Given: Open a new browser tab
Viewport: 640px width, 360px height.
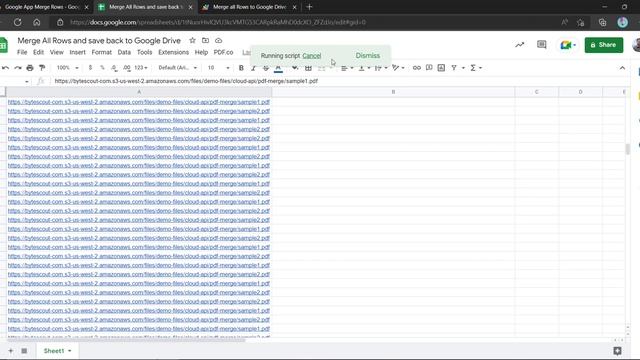Looking at the screenshot, I should point(309,7).
